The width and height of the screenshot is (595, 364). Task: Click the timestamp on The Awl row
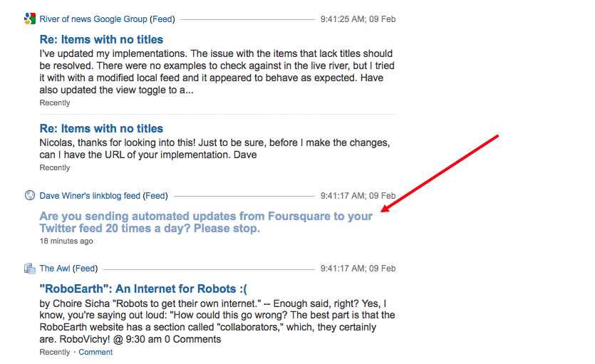[x=358, y=269]
